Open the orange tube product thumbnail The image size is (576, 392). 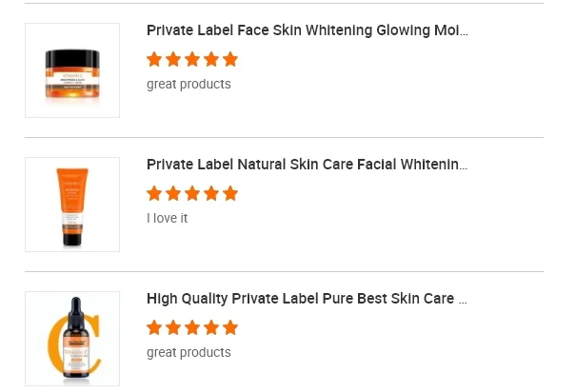tap(72, 205)
